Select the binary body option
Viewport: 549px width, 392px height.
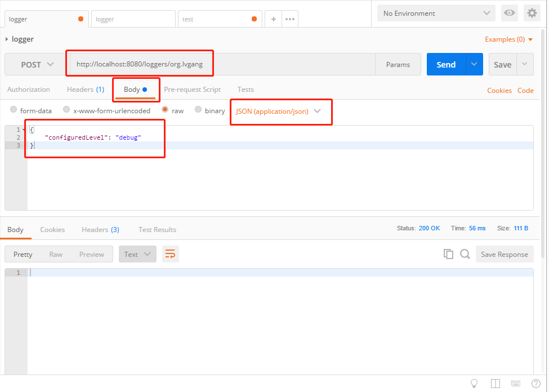198,110
